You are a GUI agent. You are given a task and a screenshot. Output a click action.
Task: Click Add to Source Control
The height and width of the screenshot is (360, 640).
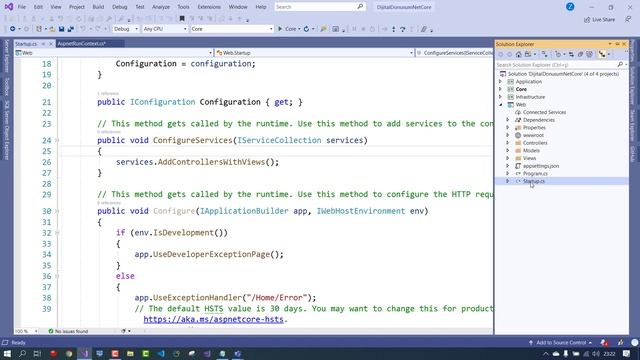click(x=560, y=342)
